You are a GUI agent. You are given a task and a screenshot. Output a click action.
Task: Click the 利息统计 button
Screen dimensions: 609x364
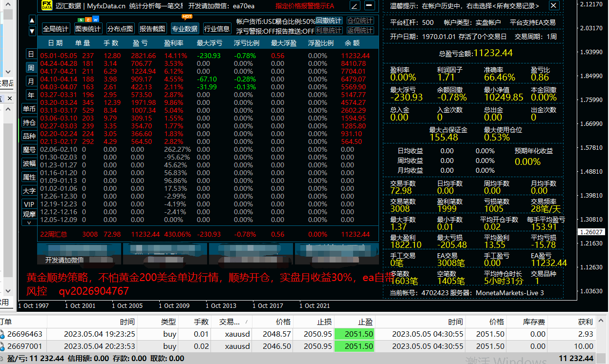[329, 31]
